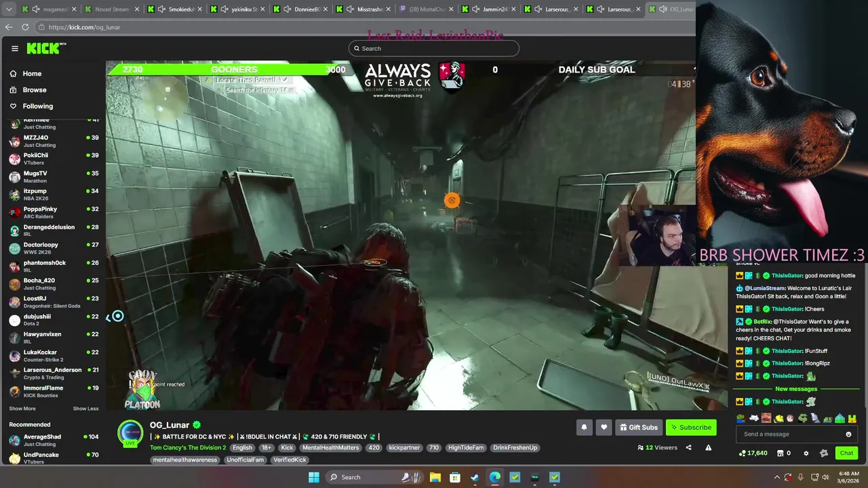The image size is (868, 488).
Task: Open the chat settings gear
Action: click(806, 453)
